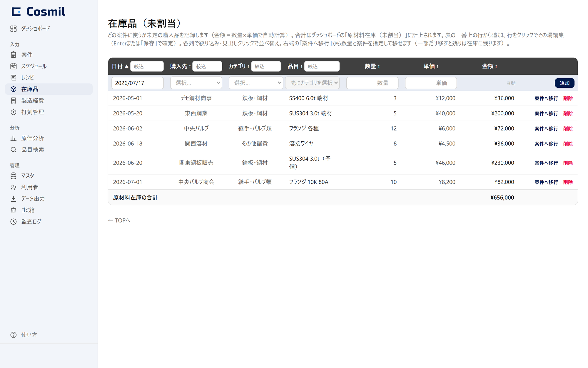Screen dimensions: 588x368
Task: Select 製造経費 in the sidebar
Action: (x=49, y=101)
